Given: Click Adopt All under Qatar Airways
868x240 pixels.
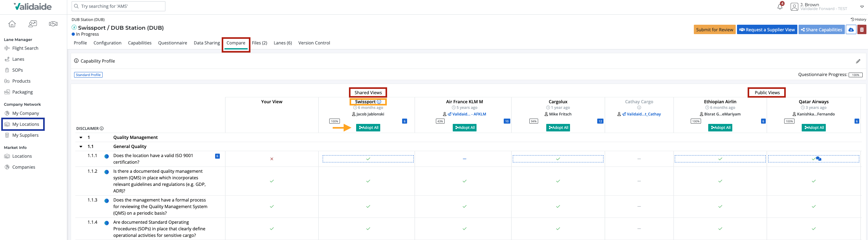Looking at the screenshot, I should click(x=814, y=128).
